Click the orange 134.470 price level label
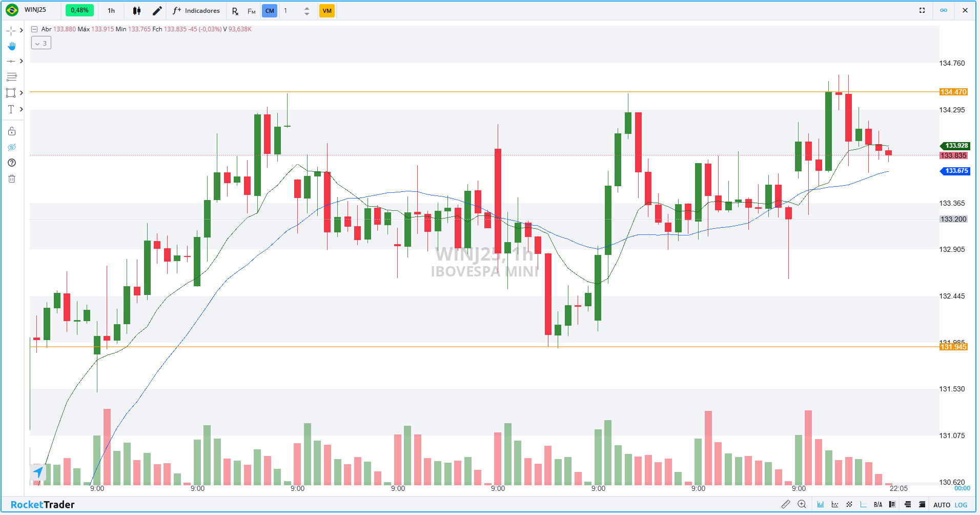This screenshot has height=515, width=980. 953,92
